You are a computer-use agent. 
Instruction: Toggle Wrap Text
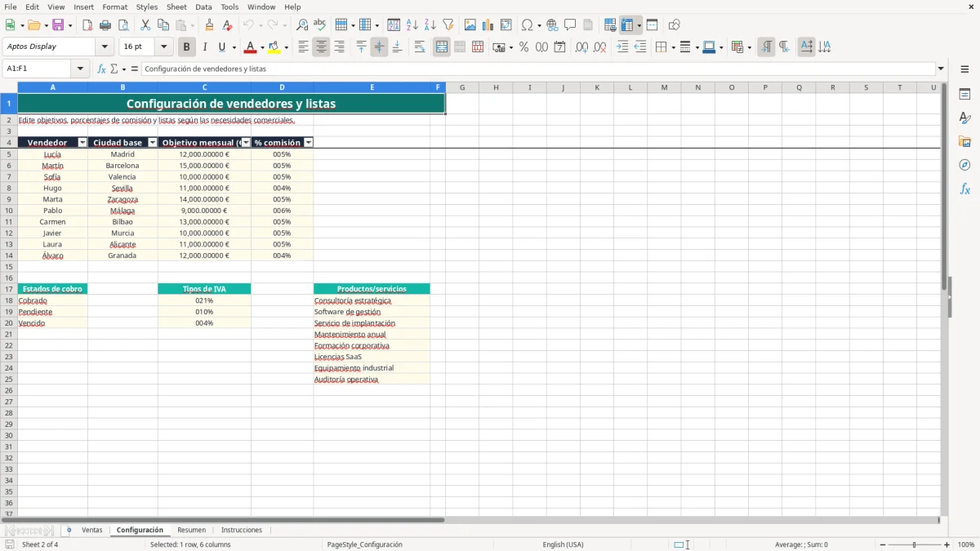(x=420, y=47)
